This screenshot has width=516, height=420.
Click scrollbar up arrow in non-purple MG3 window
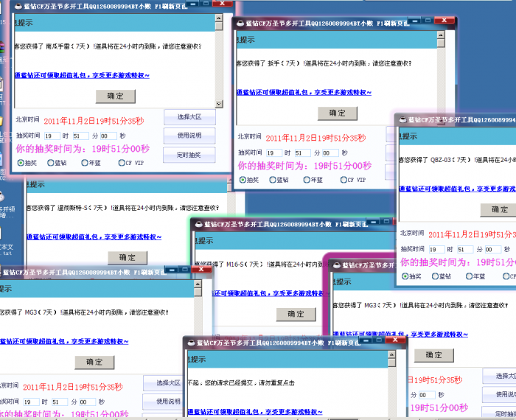coord(198,284)
